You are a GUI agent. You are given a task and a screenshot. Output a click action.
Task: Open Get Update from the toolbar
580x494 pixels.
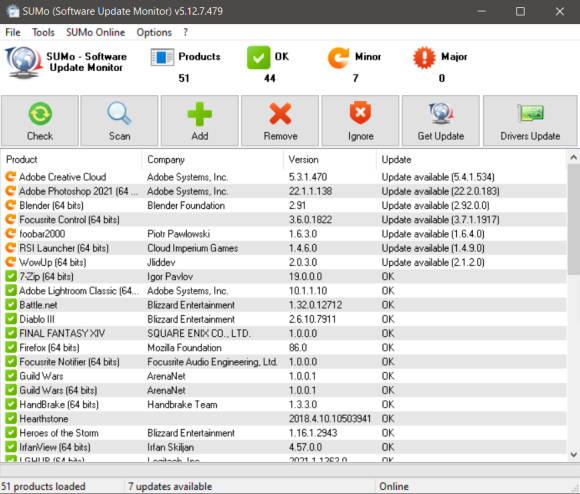point(441,121)
